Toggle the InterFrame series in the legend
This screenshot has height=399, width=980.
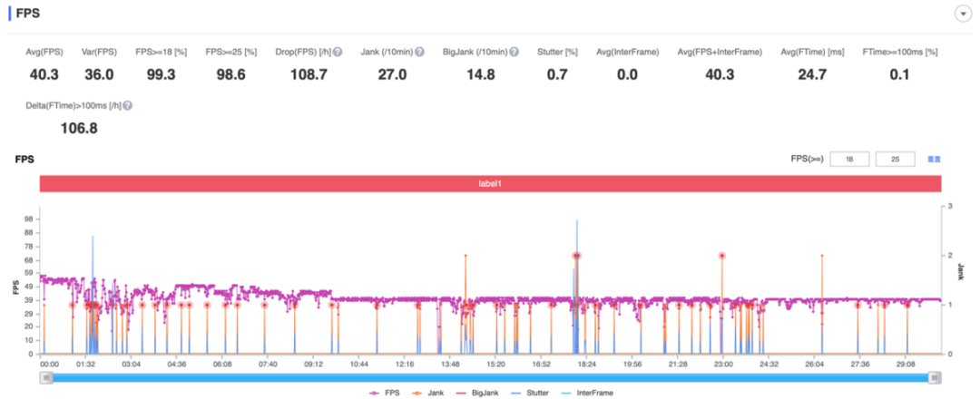click(587, 393)
